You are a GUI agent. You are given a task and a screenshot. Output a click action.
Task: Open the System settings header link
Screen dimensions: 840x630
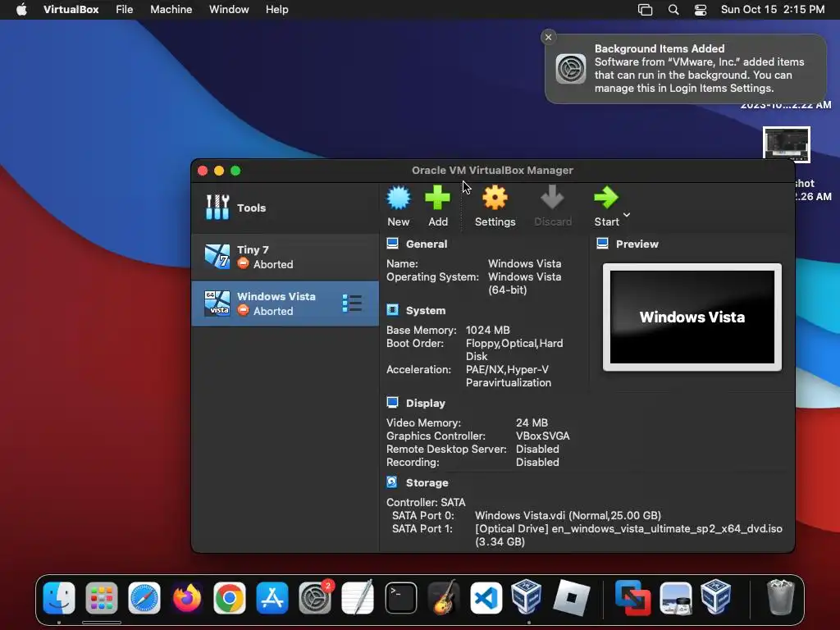click(x=426, y=311)
